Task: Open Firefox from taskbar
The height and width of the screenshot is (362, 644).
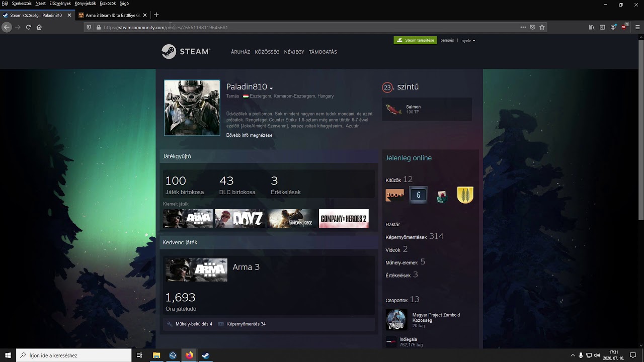Action: [189, 355]
